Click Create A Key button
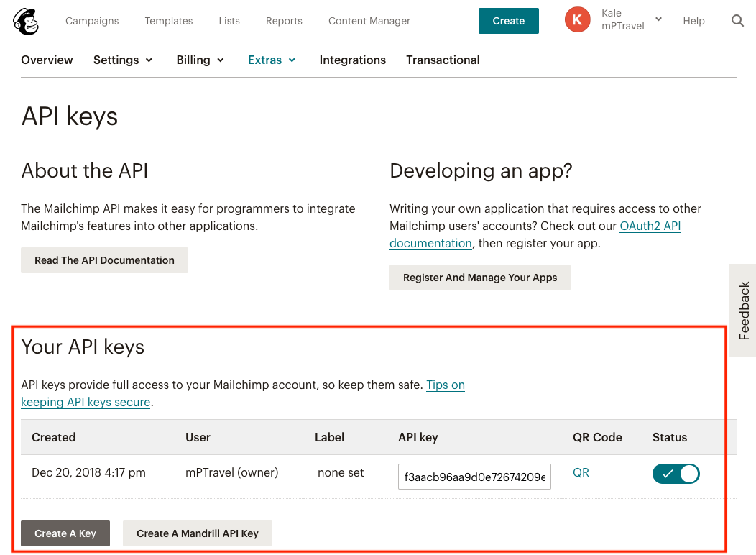Screen dimensions: 756x555 [65, 533]
